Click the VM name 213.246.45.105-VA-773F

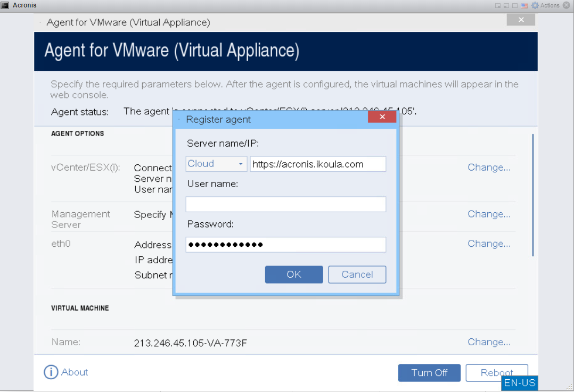coord(191,343)
